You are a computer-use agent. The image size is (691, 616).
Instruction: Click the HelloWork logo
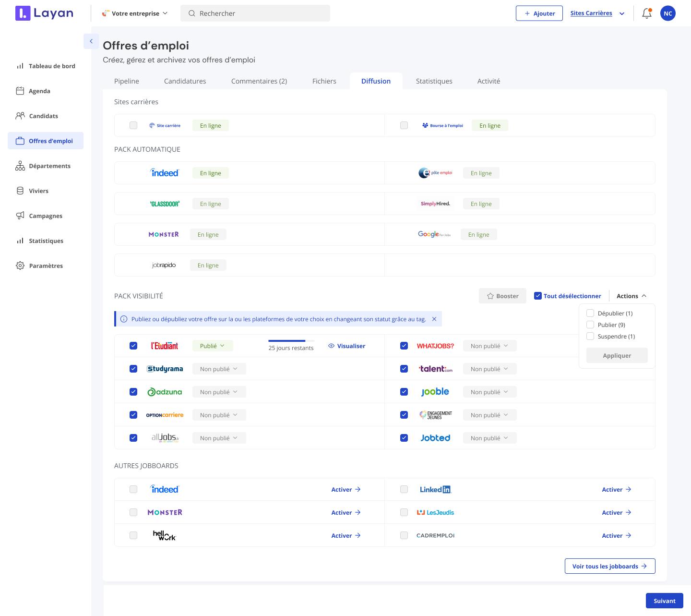(165, 535)
